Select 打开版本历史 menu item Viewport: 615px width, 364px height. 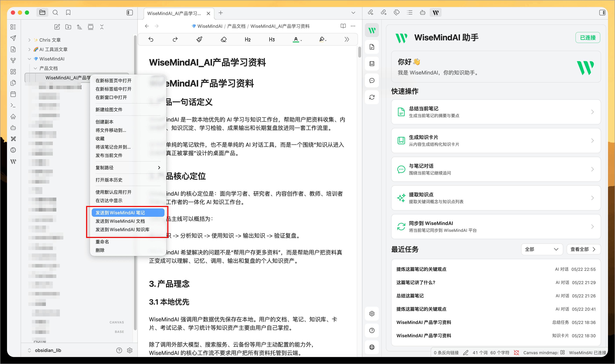[x=128, y=180]
